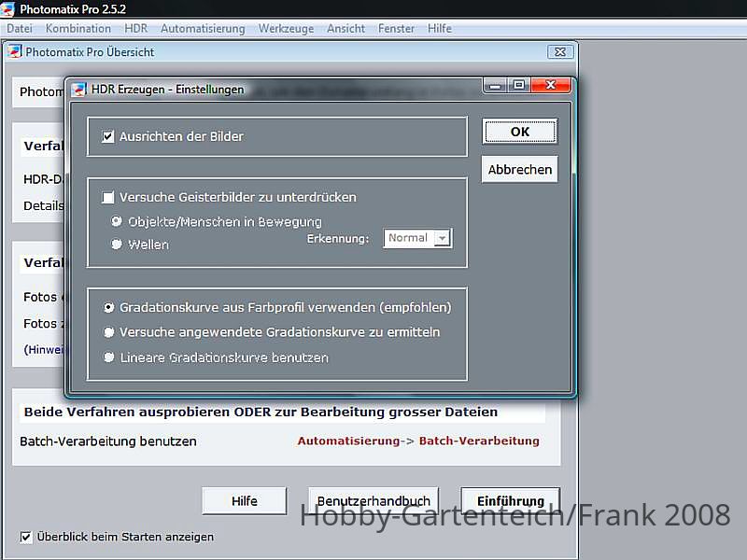Select Objekte/Menschen in Bewegung option
Image resolution: width=747 pixels, height=560 pixels.
(116, 221)
